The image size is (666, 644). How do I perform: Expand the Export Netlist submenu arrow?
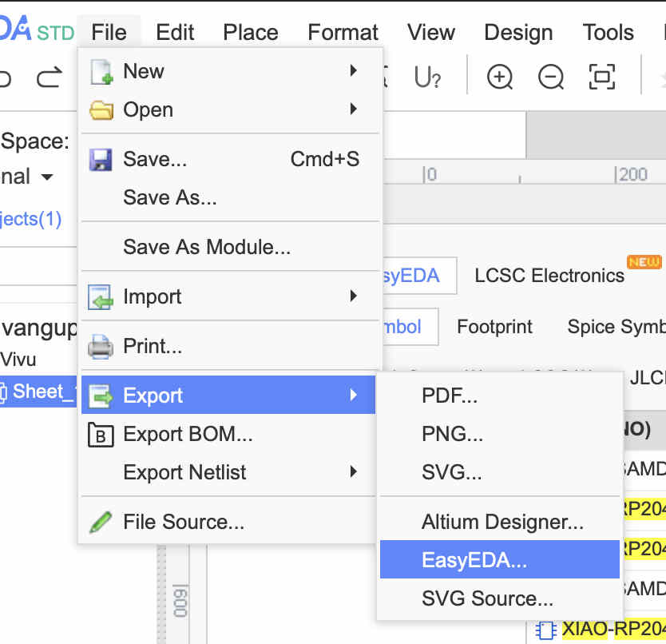tap(353, 472)
